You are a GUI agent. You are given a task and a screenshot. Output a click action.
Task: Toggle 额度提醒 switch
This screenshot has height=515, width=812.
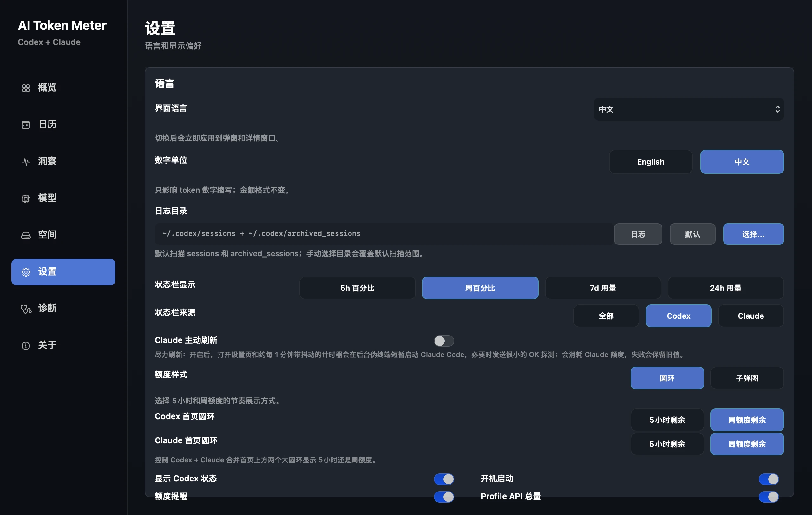444,497
